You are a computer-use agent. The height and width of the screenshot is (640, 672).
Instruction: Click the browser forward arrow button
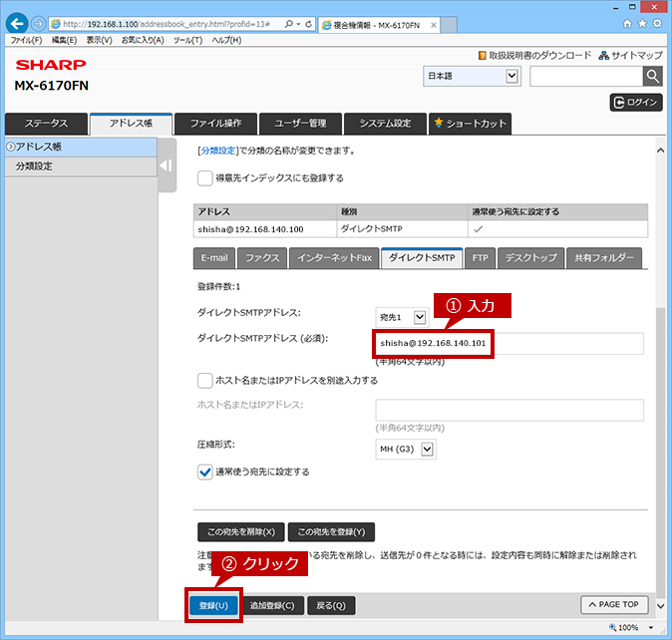39,24
